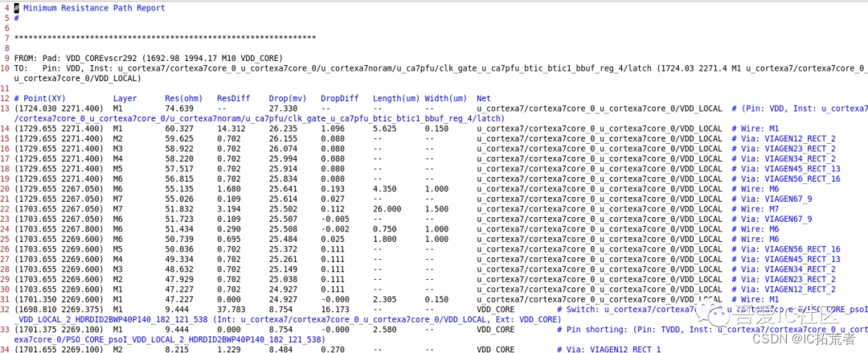
Task: Click resistance value 50.036
Action: pyautogui.click(x=179, y=248)
